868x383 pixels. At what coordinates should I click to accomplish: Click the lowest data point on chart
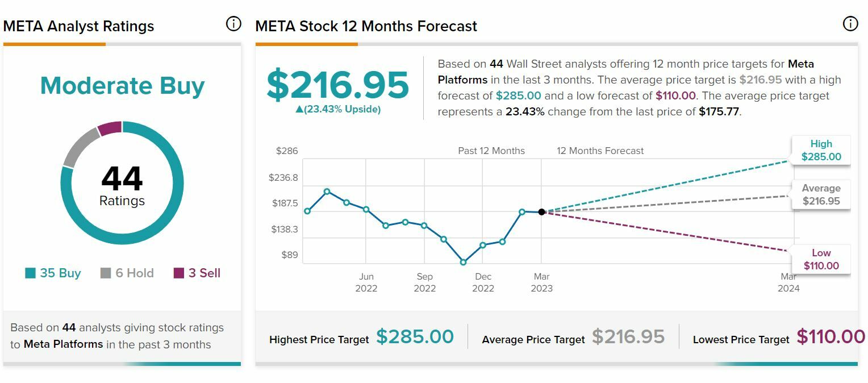tap(464, 263)
